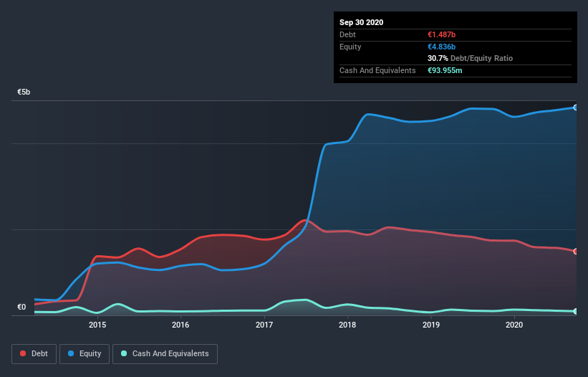This screenshot has height=377, width=588.
Task: Click the teal Cash And Equivalents legend dot
Action: click(124, 353)
